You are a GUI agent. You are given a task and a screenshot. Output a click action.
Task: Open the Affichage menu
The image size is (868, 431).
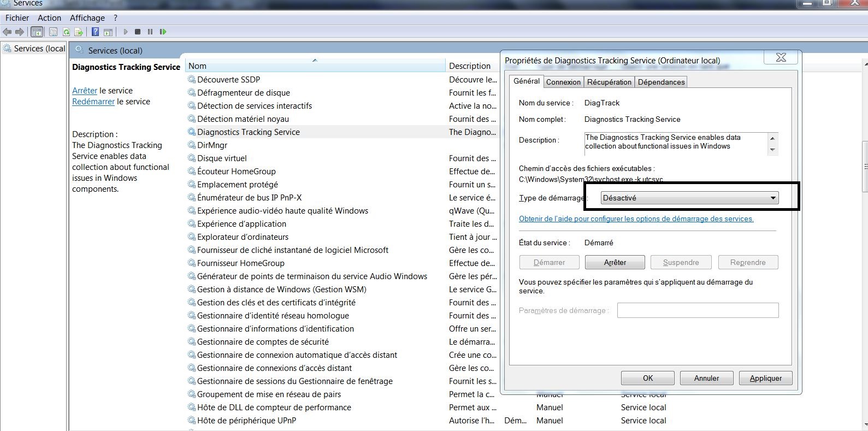pyautogui.click(x=87, y=18)
